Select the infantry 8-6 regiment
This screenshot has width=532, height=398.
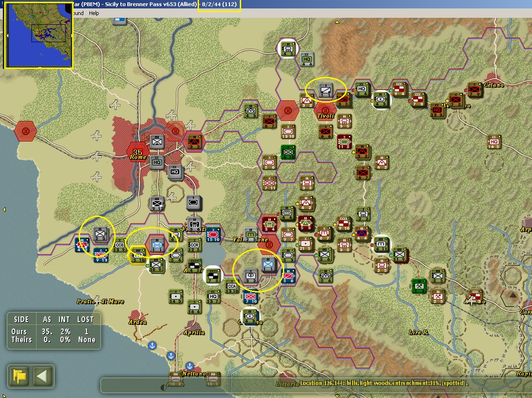[x=325, y=255]
